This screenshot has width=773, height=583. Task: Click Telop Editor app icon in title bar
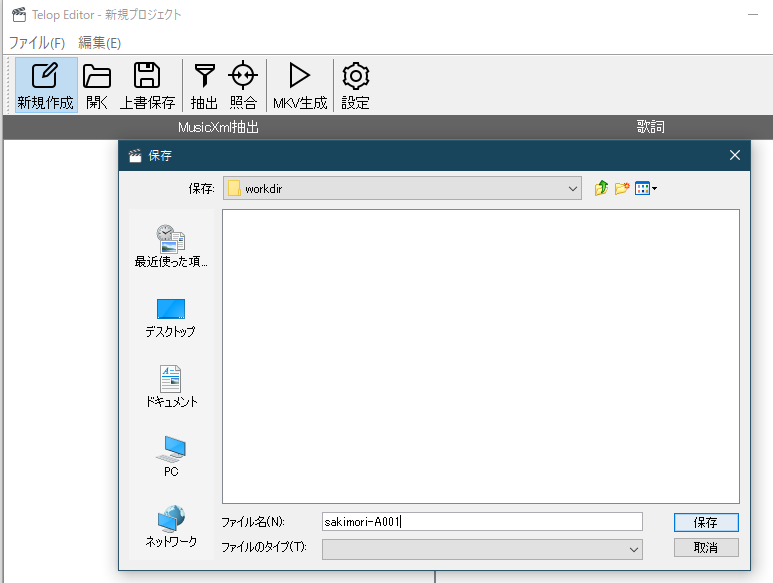point(19,15)
